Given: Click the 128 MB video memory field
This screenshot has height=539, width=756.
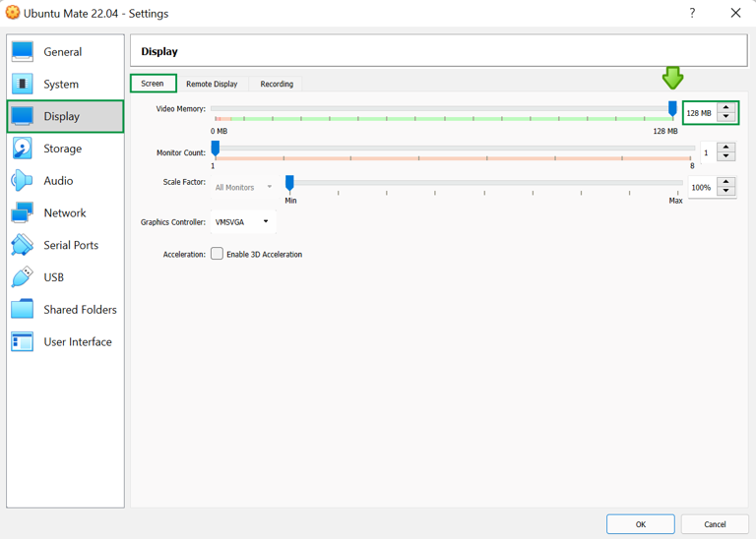Looking at the screenshot, I should click(x=701, y=113).
